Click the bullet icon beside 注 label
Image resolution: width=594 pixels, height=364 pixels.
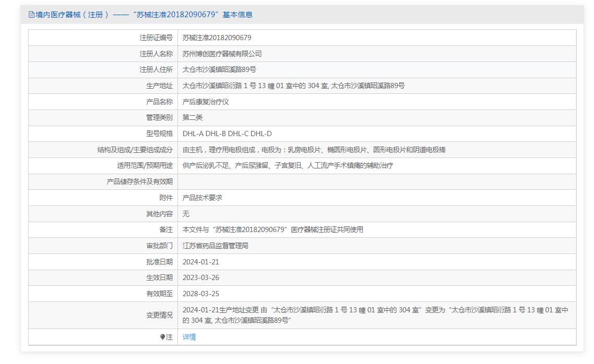pos(162,337)
